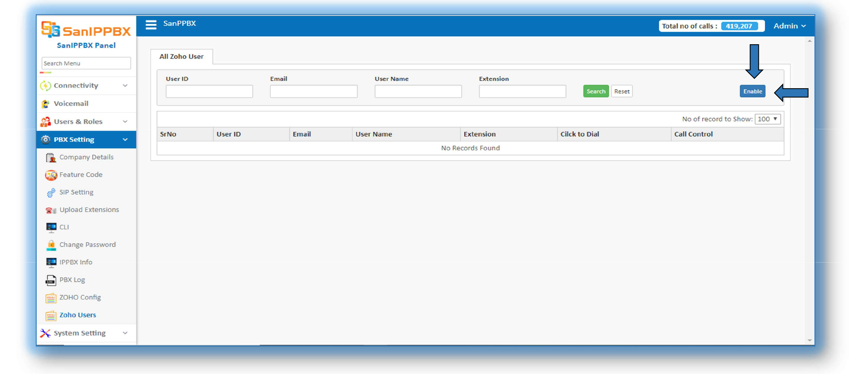The image size is (868, 374).
Task: Expand the System Setting chevron
Action: tap(125, 333)
